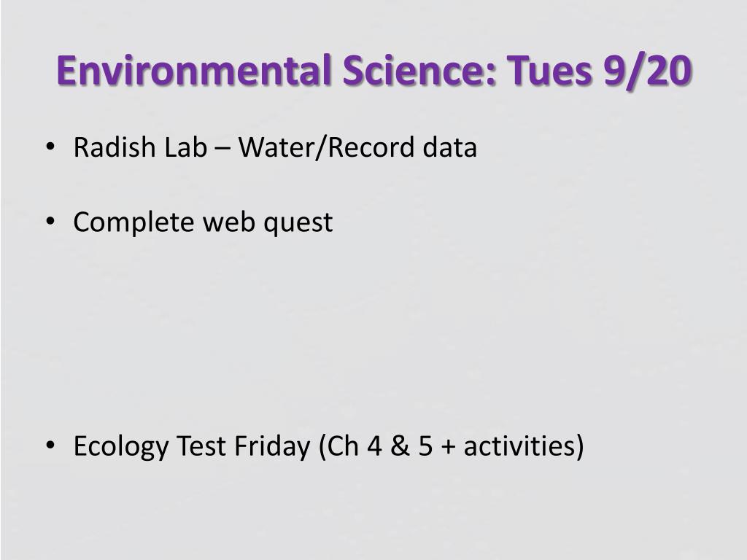Screen dimensions: 747x560
Task: Click the bullet marker before Complete web quest
Action: pyautogui.click(x=50, y=222)
